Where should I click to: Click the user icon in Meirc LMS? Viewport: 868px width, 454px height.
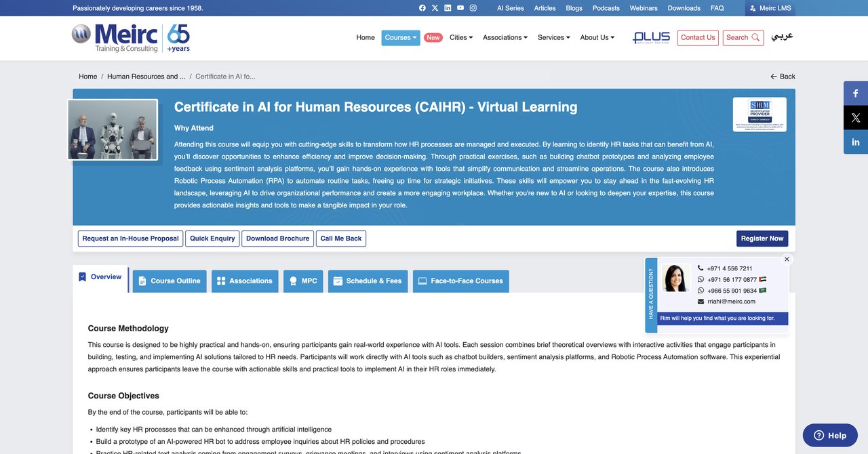point(753,8)
